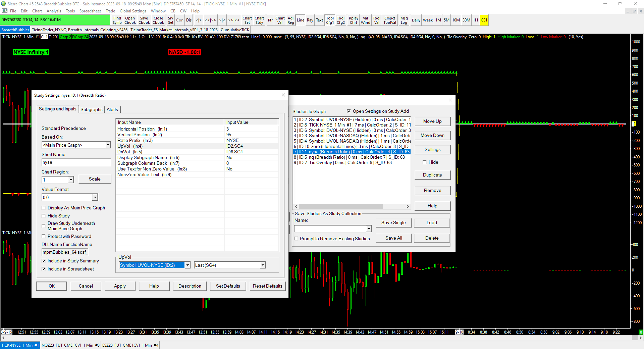This screenshot has height=349, width=644.
Task: Click the Close Cbook toolbar button
Action: click(x=158, y=20)
